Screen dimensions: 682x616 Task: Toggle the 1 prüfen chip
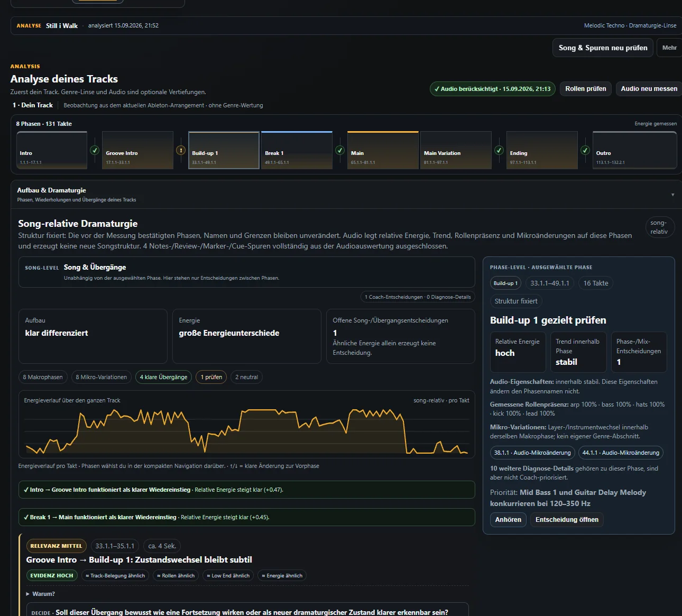tap(211, 377)
